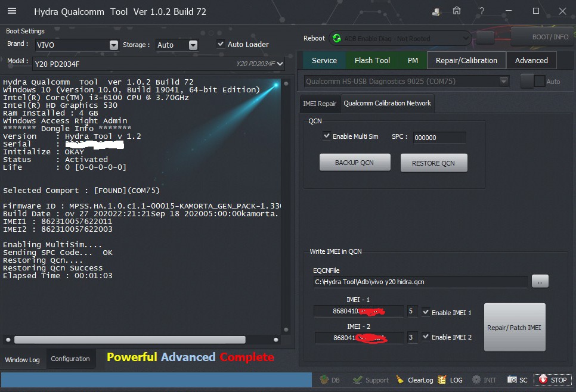Click the "Restoring Qcn Success" log line

click(x=53, y=268)
